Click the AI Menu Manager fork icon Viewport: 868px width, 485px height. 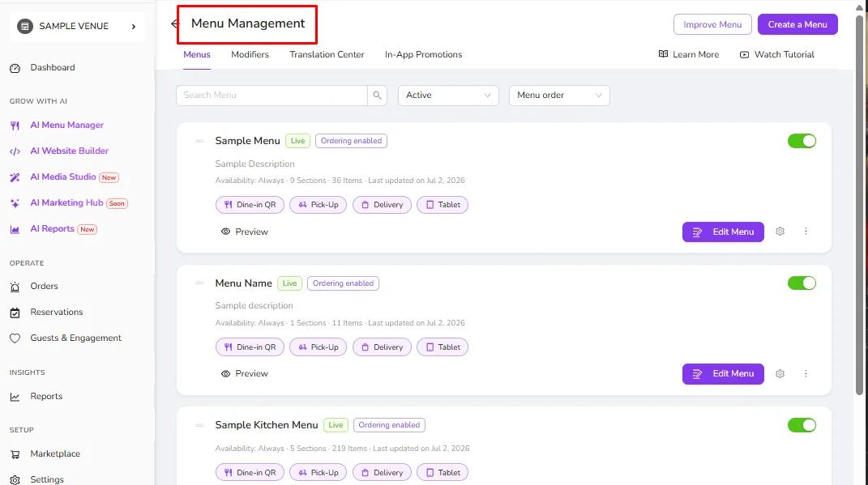point(15,126)
